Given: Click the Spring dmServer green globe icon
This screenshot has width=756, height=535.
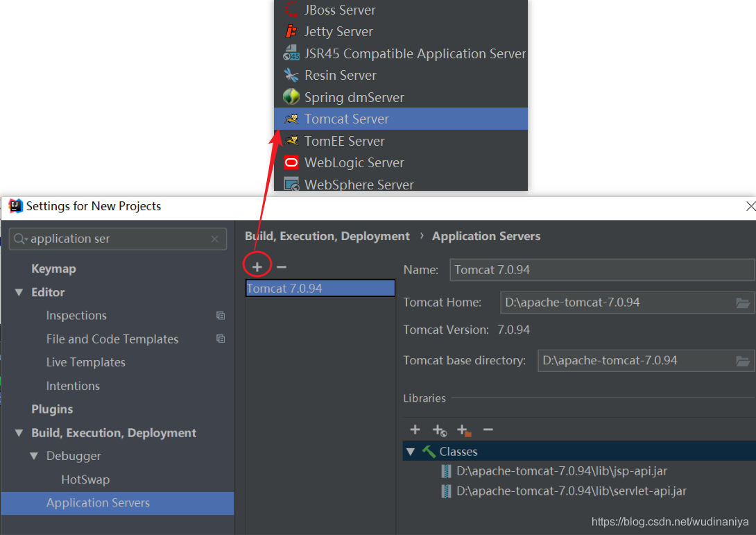Looking at the screenshot, I should (291, 97).
